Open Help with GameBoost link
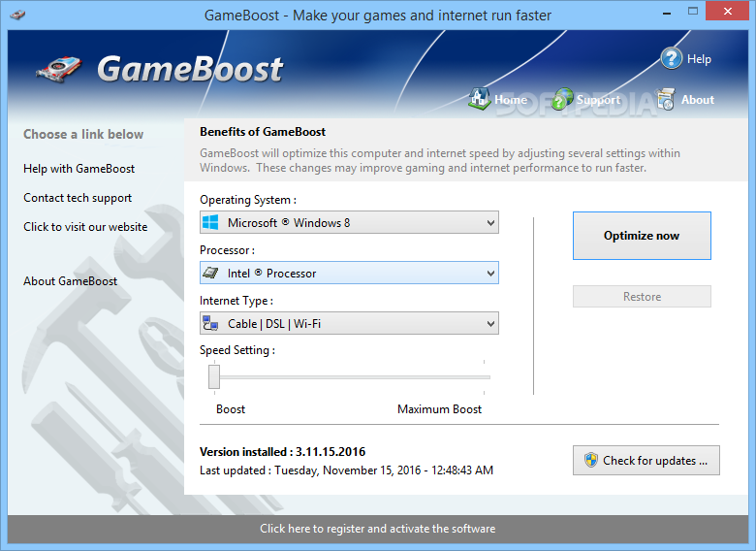The image size is (756, 551). pos(79,169)
